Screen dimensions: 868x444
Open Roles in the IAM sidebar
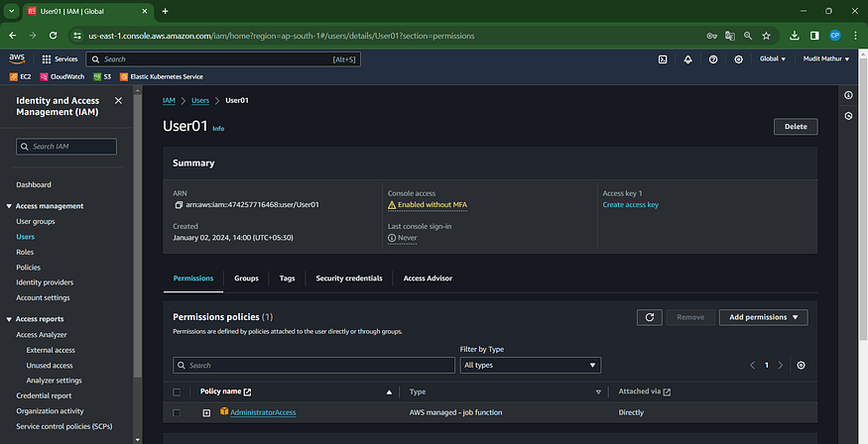tap(25, 252)
